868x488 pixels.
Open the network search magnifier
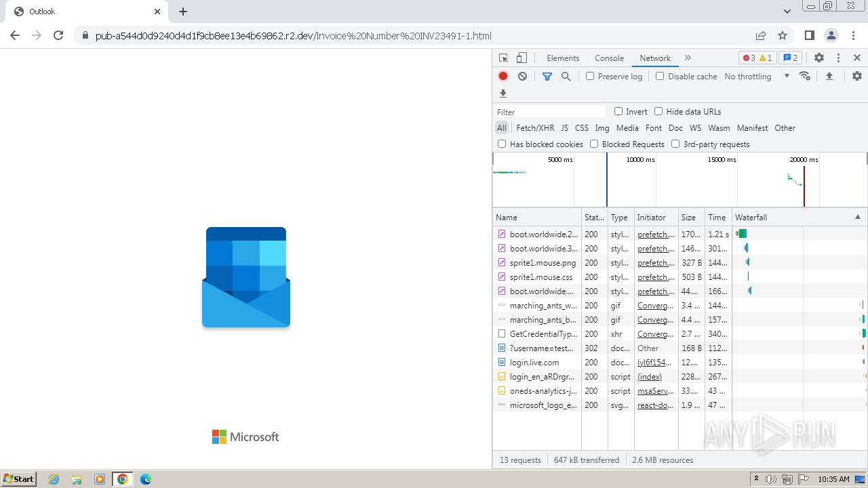tap(566, 77)
